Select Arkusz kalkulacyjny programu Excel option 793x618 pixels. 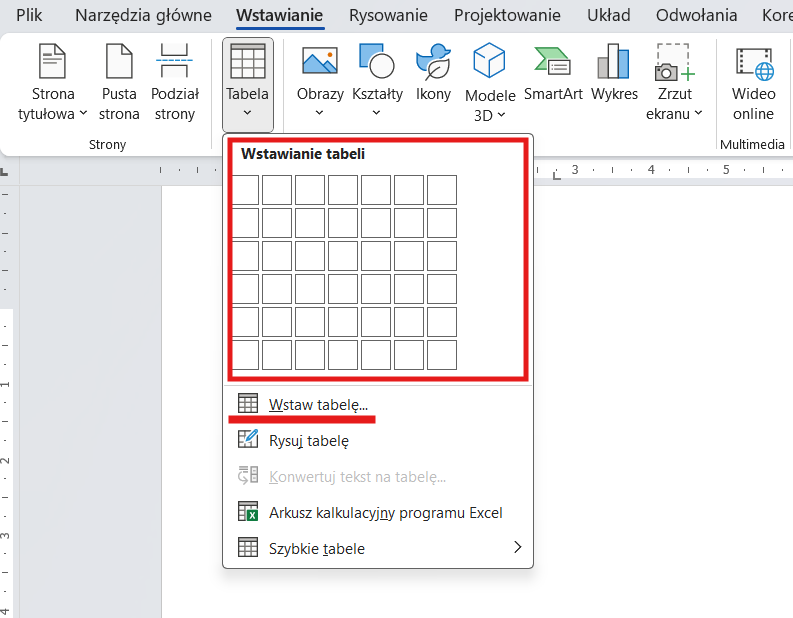[x=385, y=512]
